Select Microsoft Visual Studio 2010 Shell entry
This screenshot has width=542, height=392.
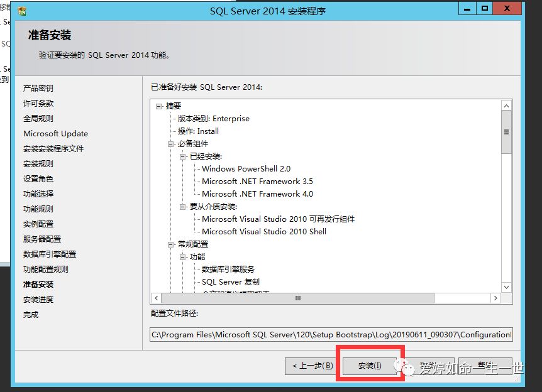click(264, 232)
